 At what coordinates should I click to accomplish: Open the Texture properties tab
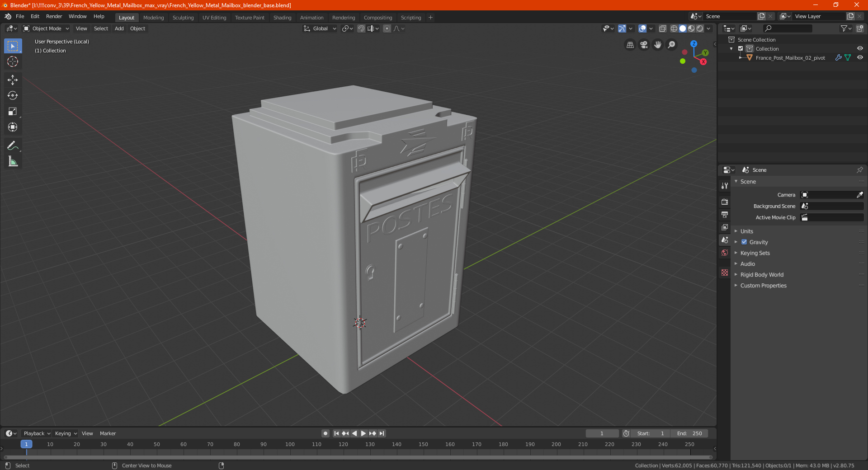725,273
